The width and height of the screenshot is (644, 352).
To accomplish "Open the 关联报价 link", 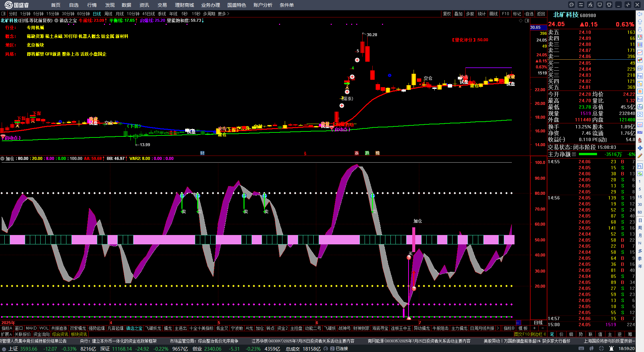I will pyautogui.click(x=22, y=334).
